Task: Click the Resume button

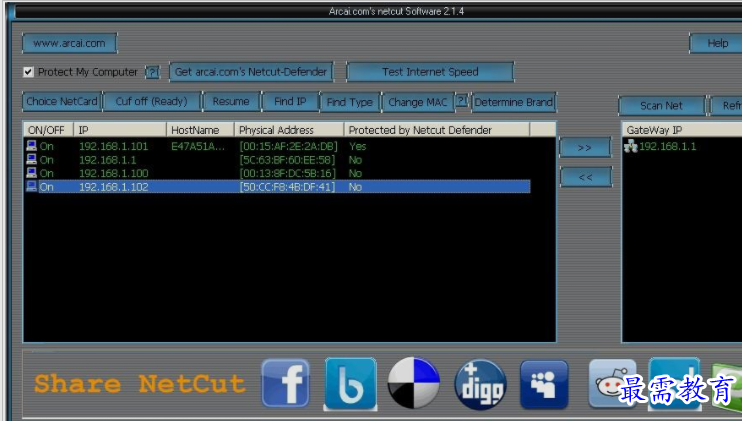Action: (x=231, y=102)
